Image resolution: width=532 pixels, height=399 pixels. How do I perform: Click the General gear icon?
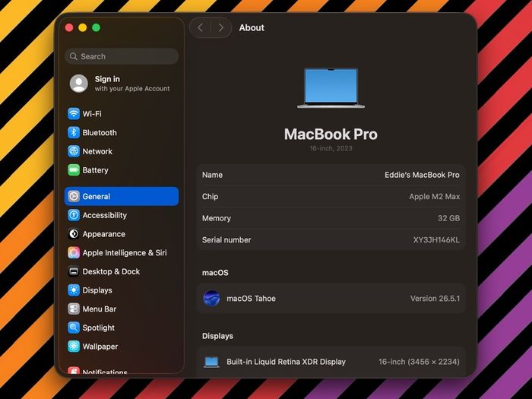[x=74, y=196]
